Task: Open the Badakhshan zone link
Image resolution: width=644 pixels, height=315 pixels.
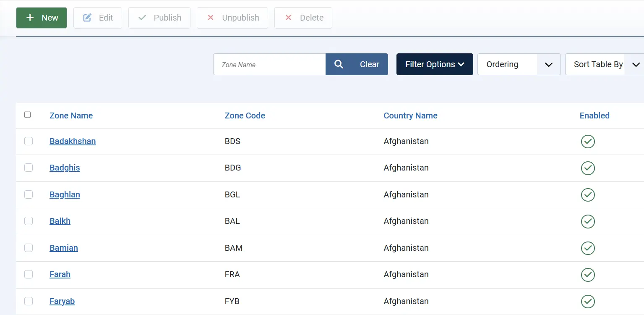Action: pos(73,141)
